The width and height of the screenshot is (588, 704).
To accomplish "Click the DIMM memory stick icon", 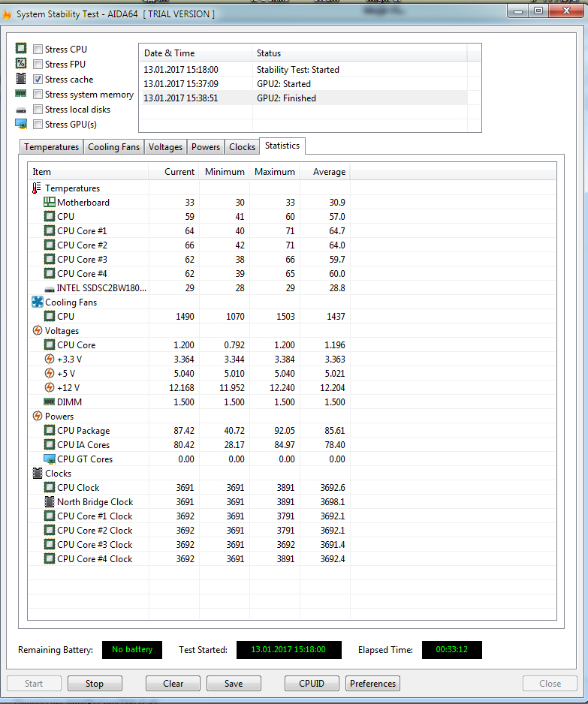I will coord(50,402).
